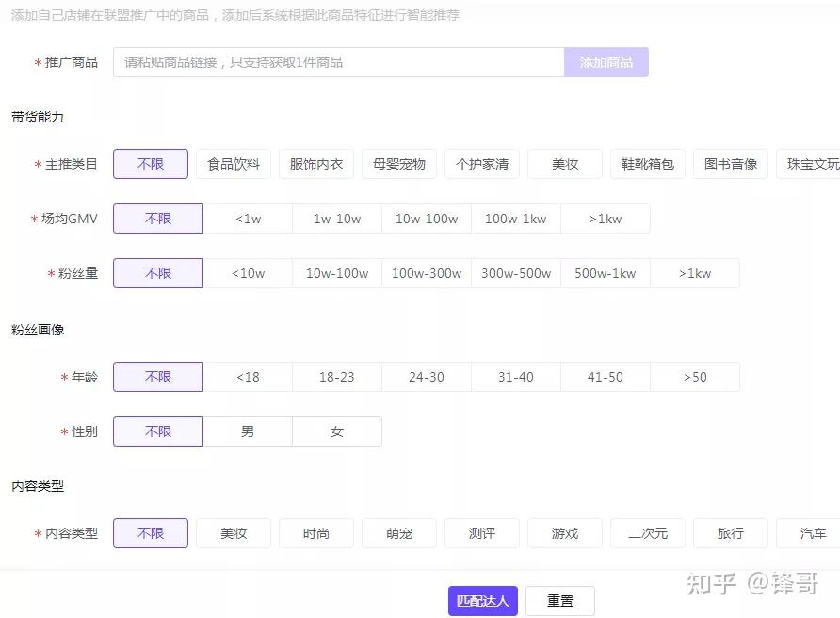This screenshot has width=840, height=618.
Task: Choose 1w-10w GMV range
Action: click(x=337, y=219)
